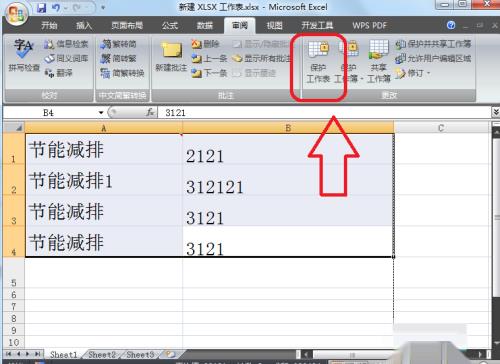Click the Insert Worksheet tab icon
The image size is (500, 364).
click(x=170, y=354)
